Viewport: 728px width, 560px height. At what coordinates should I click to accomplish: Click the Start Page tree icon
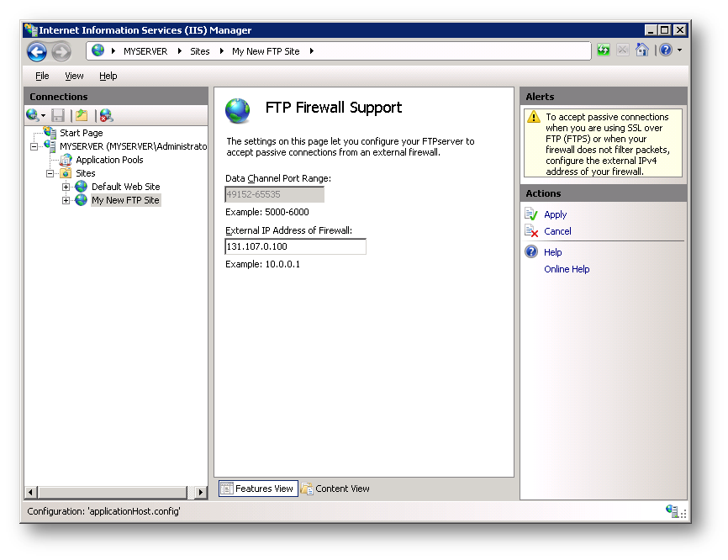coord(50,132)
